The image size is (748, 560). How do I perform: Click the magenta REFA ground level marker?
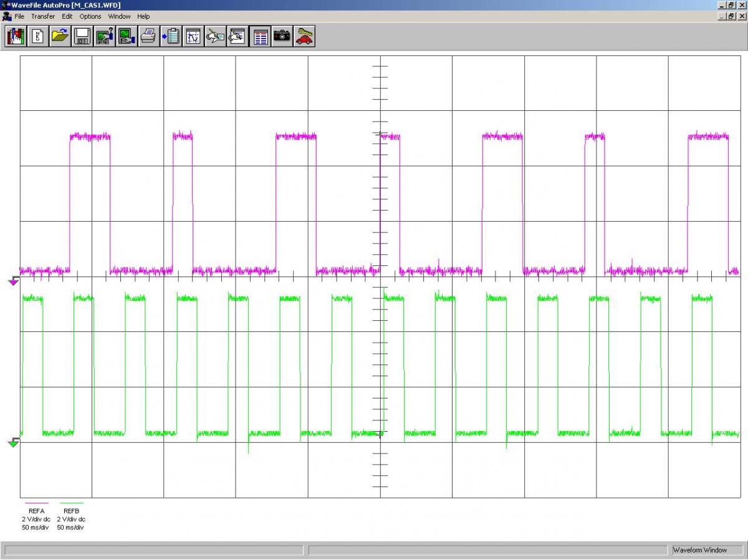[x=13, y=282]
